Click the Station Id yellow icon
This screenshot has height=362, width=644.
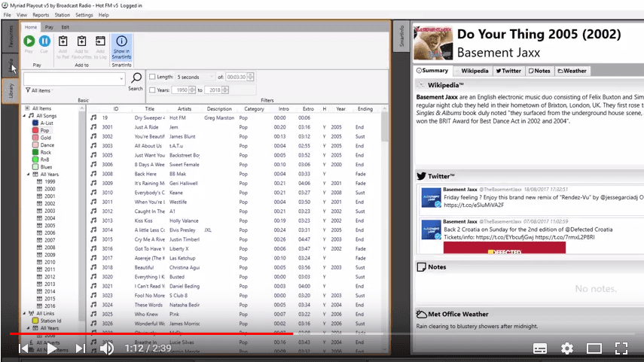point(35,321)
